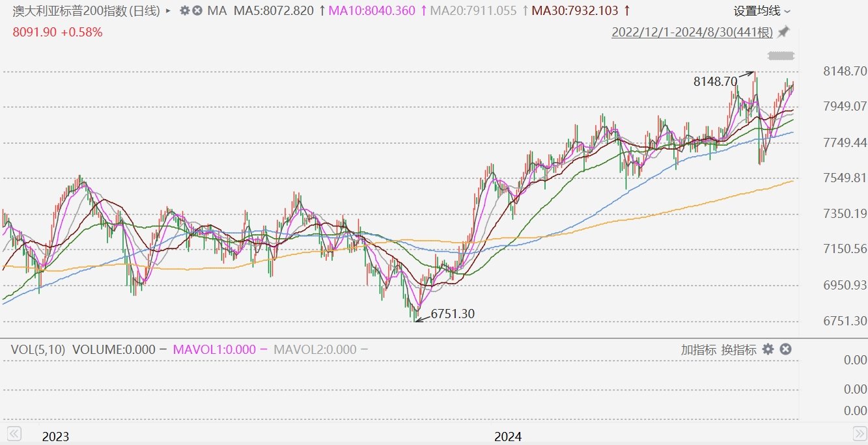868x445 pixels.
Task: Pin the date range with pushpin icon
Action: coord(783,32)
